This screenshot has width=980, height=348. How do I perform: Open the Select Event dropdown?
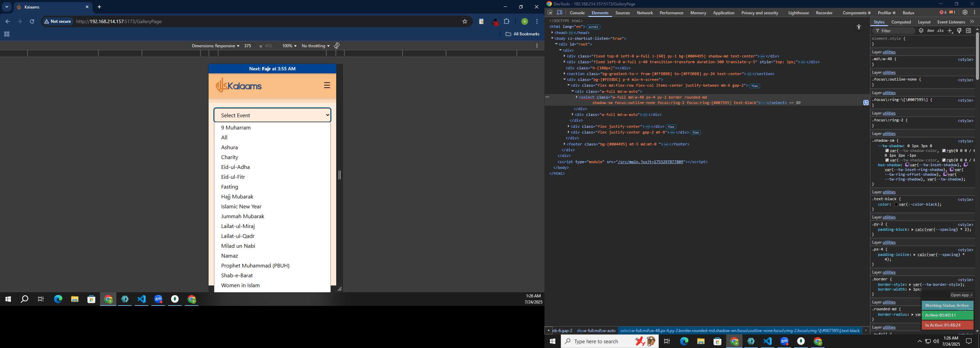coord(272,115)
